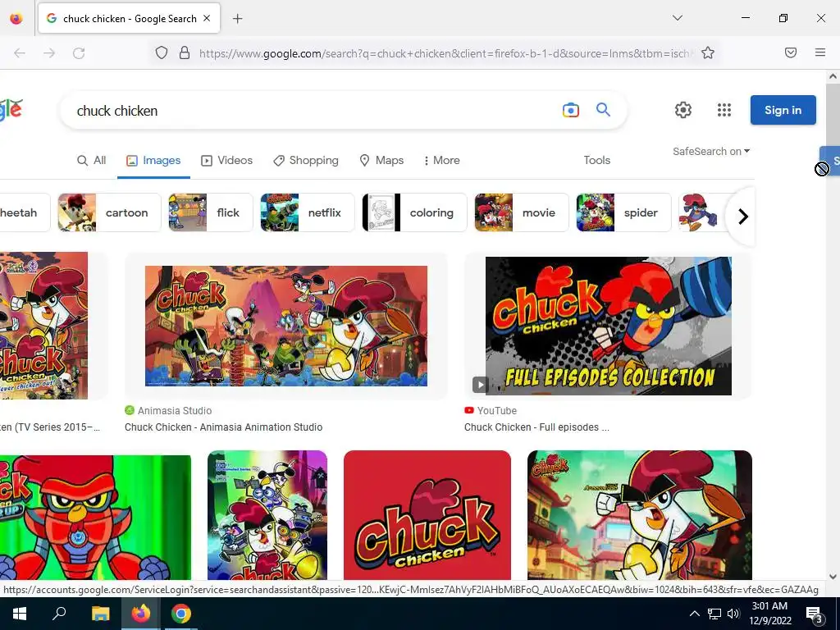The height and width of the screenshot is (630, 840).
Task: Bookmark this page with the star icon
Action: (x=708, y=52)
